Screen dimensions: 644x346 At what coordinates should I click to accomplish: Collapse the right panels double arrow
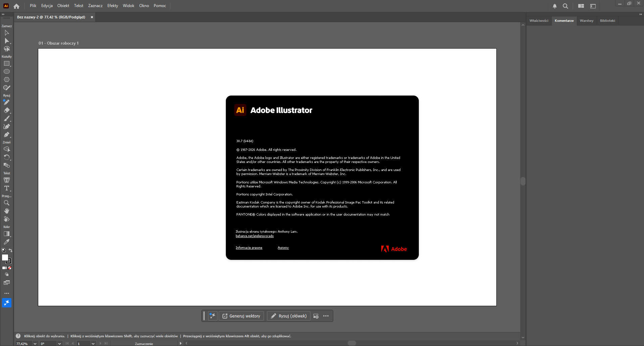pyautogui.click(x=641, y=14)
